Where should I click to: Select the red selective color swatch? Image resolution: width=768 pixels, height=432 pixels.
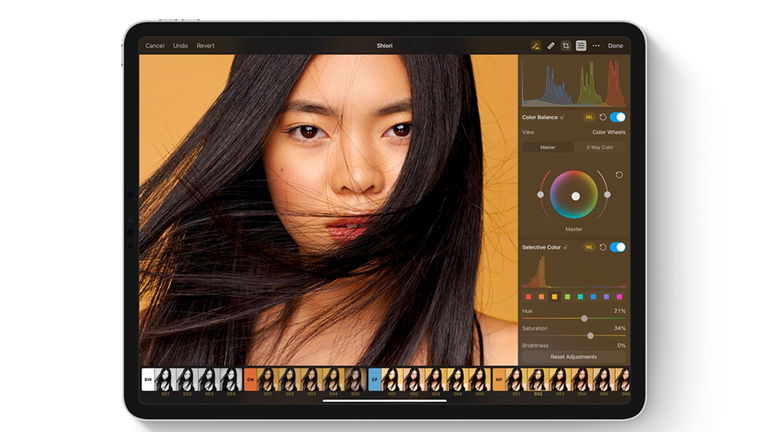pos(528,297)
